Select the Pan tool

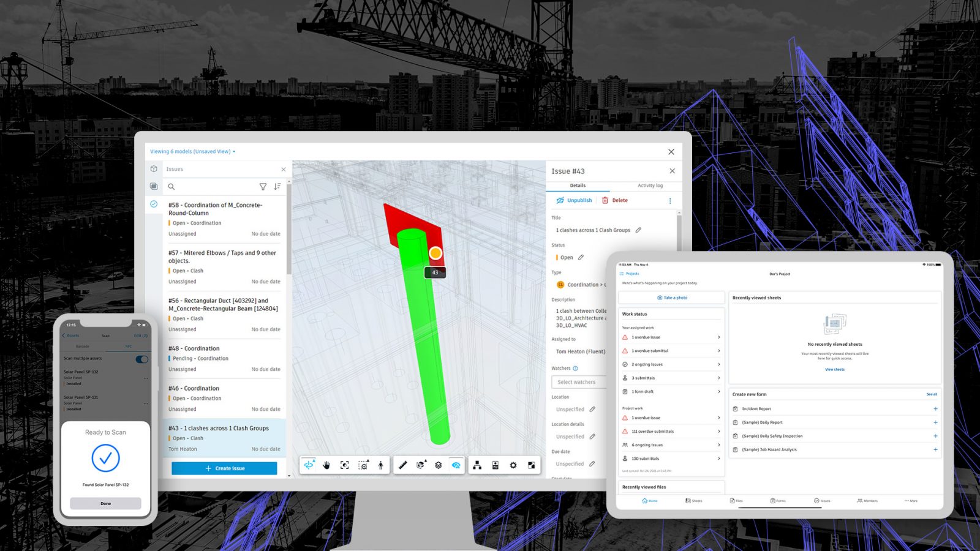[326, 465]
